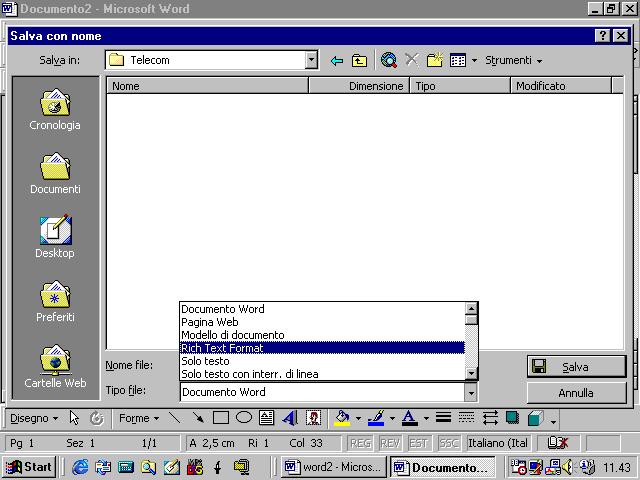
Task: Select Solo testo con interr. di linea
Action: [322, 374]
